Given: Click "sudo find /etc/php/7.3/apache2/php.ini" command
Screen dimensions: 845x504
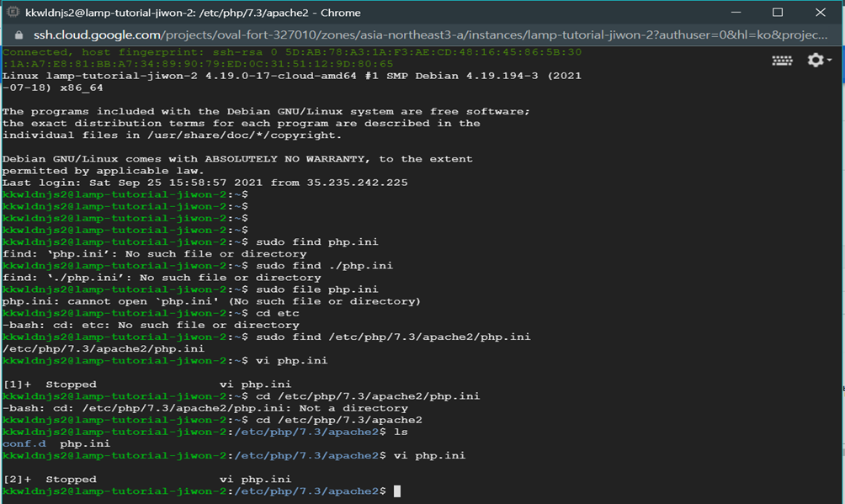Looking at the screenshot, I should 393,337.
